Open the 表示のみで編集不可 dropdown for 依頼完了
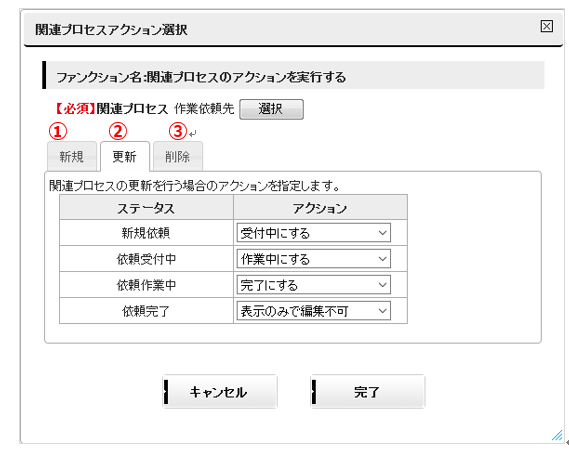The image size is (569, 450). click(x=314, y=311)
